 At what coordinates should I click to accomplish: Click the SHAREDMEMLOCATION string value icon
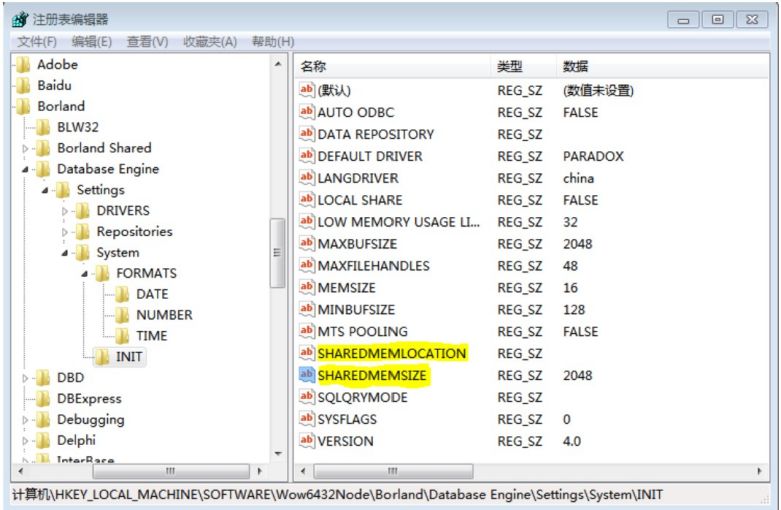pyautogui.click(x=307, y=353)
